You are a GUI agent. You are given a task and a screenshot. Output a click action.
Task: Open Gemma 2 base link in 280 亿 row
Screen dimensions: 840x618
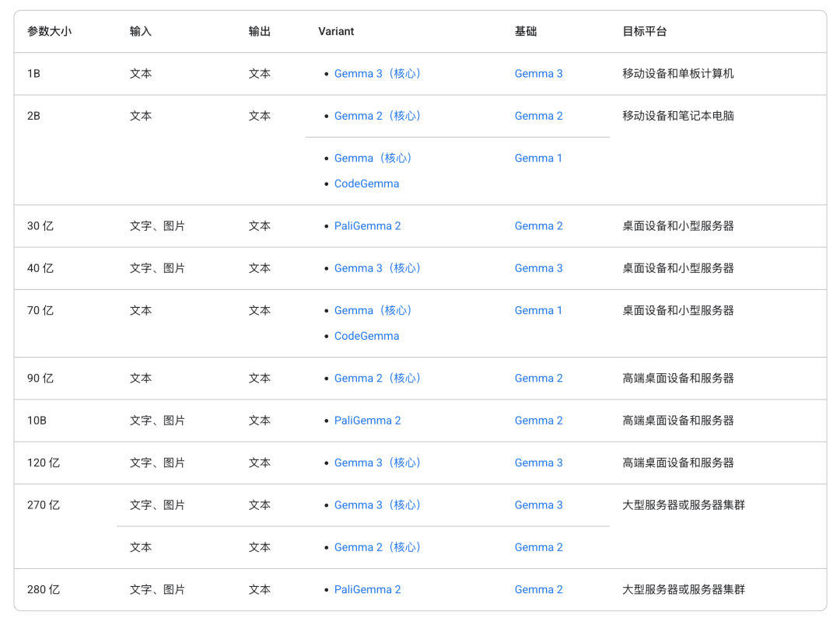coord(538,589)
